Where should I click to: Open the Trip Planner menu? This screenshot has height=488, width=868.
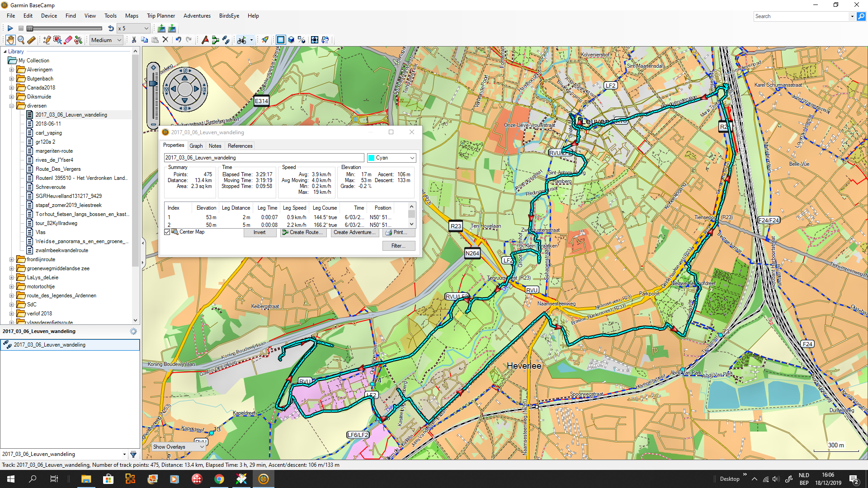(x=161, y=16)
